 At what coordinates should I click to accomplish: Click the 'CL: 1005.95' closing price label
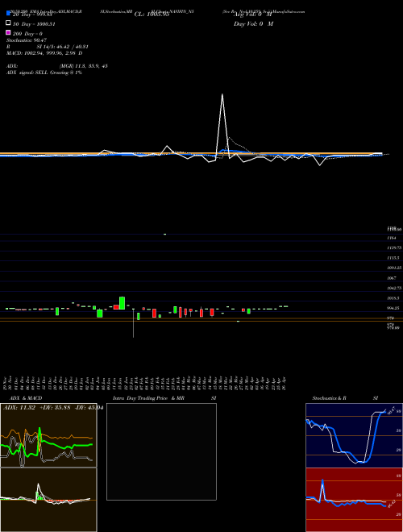coord(152,15)
